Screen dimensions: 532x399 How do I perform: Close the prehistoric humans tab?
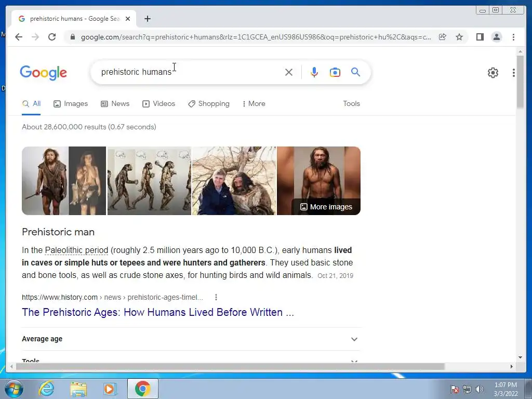128,19
